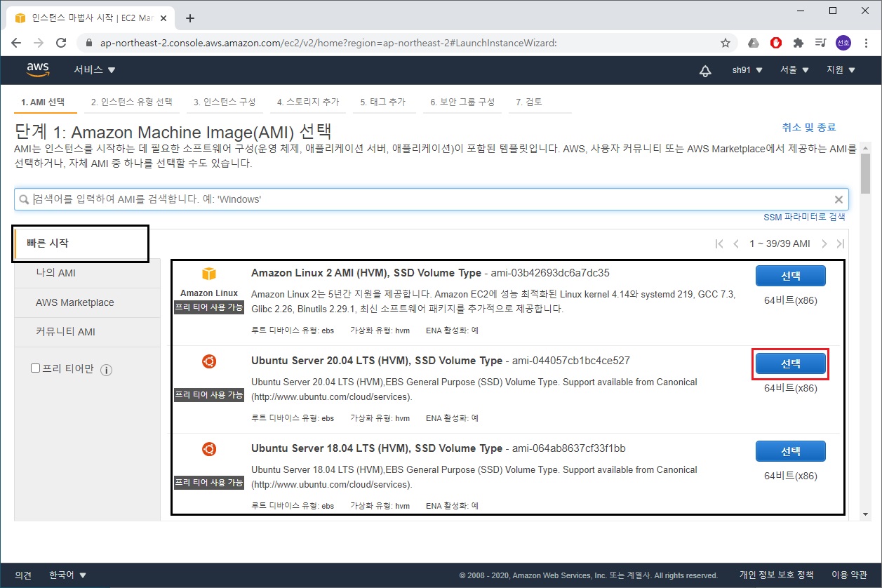Select the Ubuntu Server 20.04 LTS button
Viewport: 882px width, 588px height.
tap(791, 363)
